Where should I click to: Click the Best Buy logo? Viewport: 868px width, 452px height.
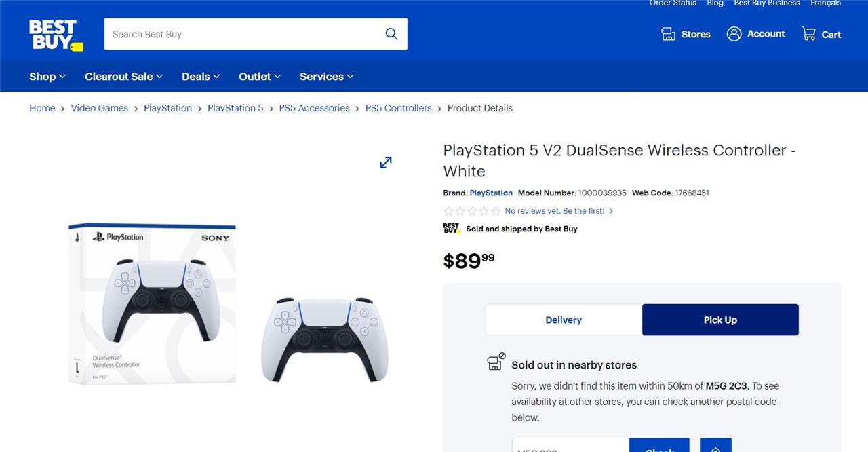pos(56,35)
